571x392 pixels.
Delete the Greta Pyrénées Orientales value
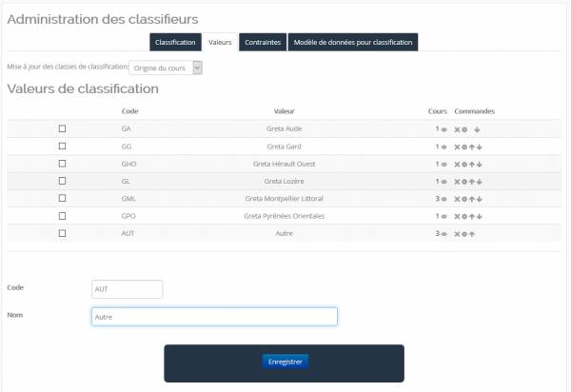coord(458,216)
